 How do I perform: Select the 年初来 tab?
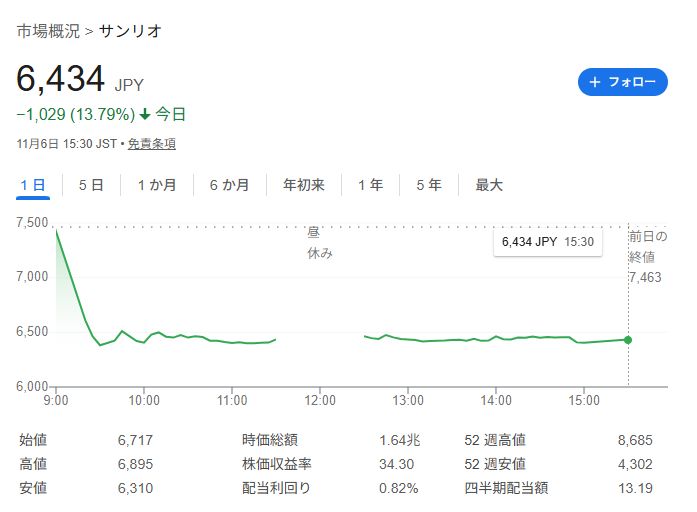303,185
